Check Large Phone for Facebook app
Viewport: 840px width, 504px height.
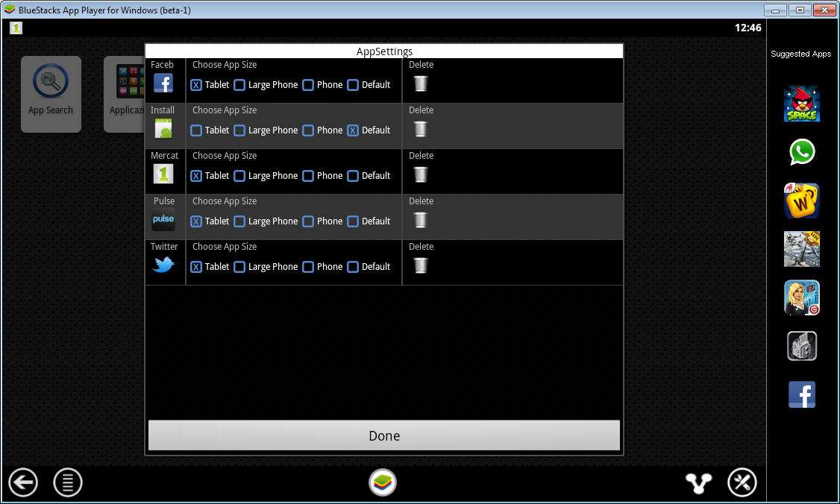pos(239,85)
